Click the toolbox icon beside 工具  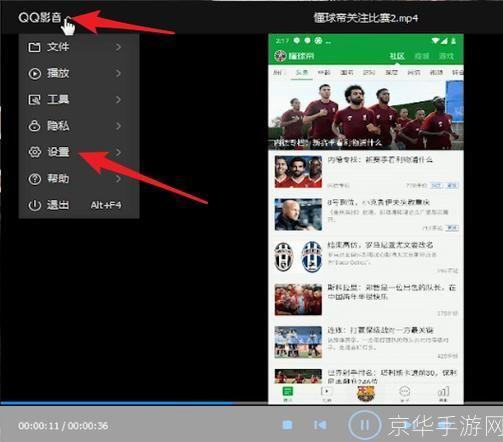(x=34, y=99)
